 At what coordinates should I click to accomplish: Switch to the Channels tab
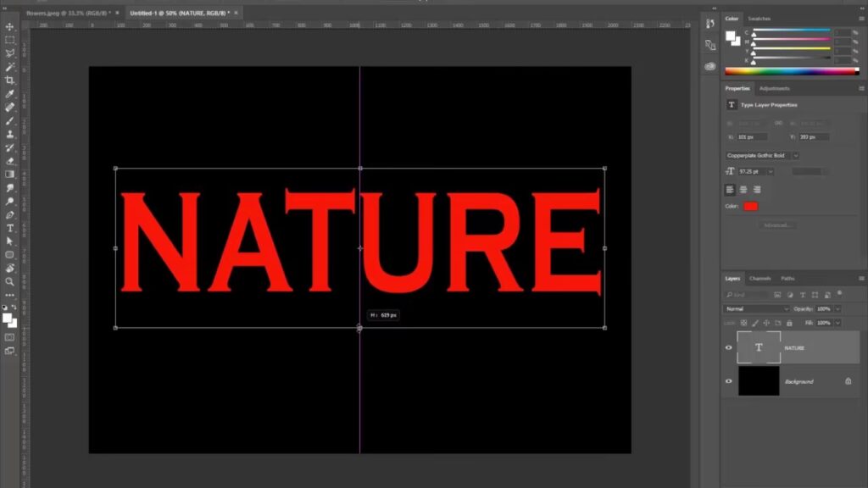(x=759, y=279)
